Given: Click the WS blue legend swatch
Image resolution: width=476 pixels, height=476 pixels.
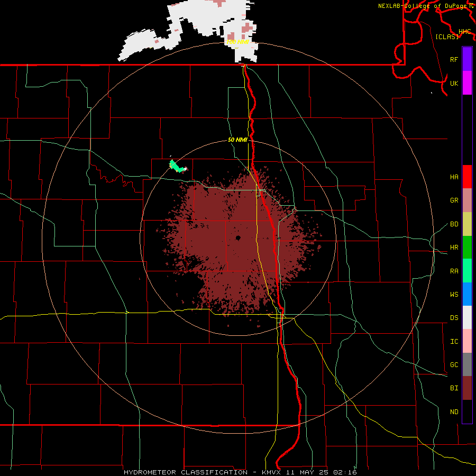Looking at the screenshot, I should [467, 294].
